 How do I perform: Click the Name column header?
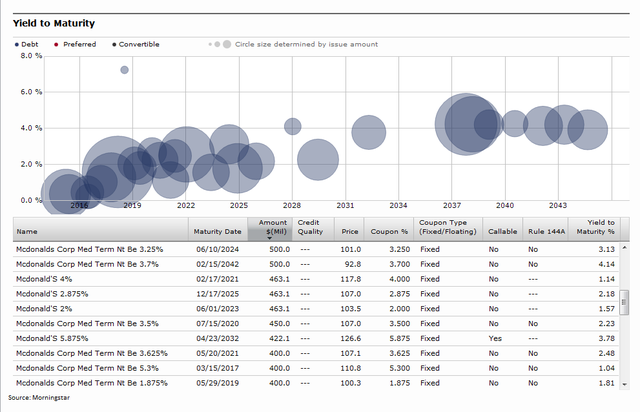pyautogui.click(x=26, y=232)
